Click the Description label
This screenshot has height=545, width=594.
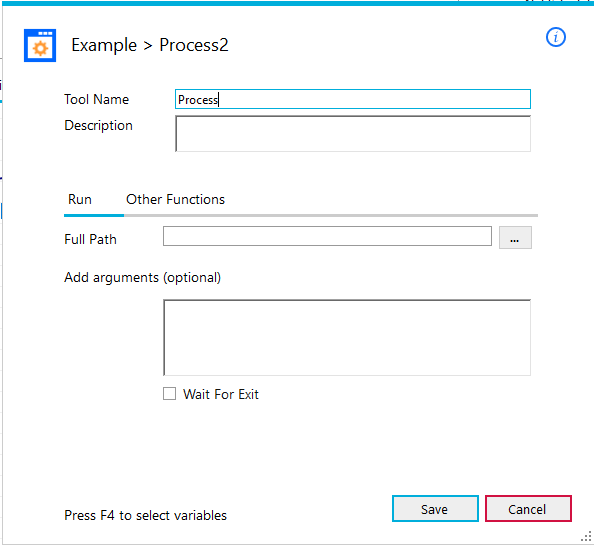tap(98, 125)
